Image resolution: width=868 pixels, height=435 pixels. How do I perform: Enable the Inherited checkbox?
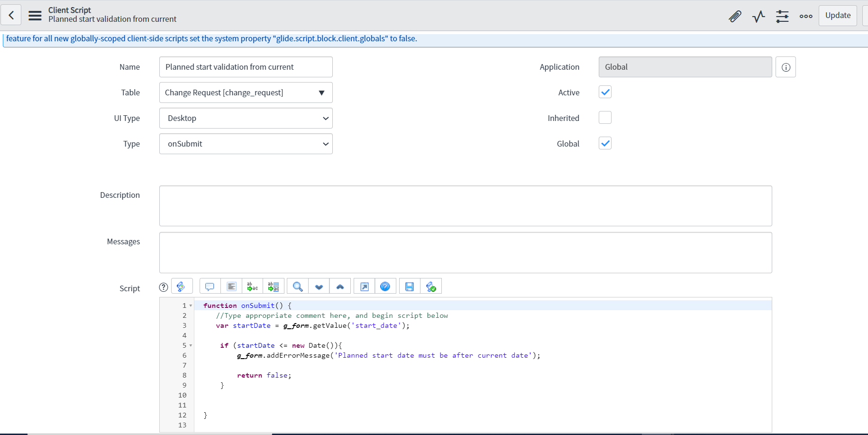coord(605,118)
